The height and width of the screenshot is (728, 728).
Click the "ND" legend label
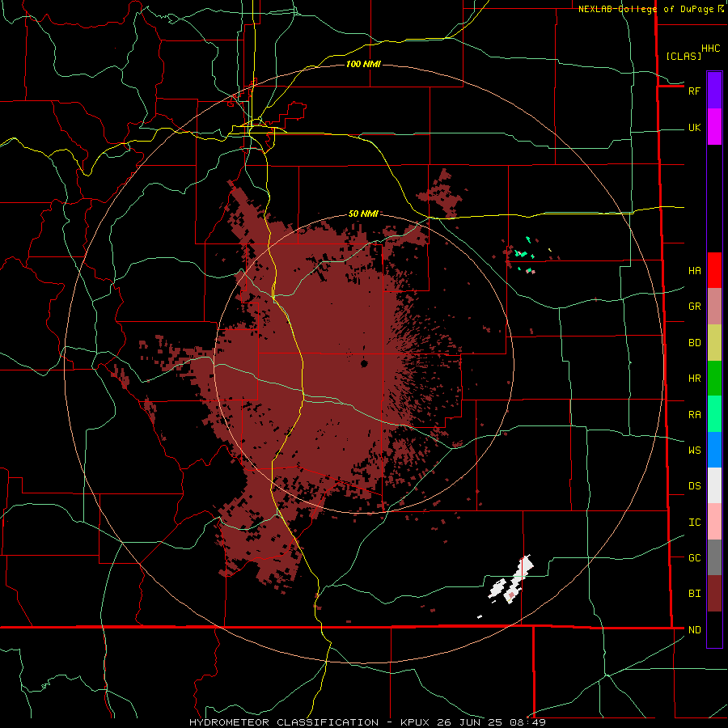pos(694,630)
